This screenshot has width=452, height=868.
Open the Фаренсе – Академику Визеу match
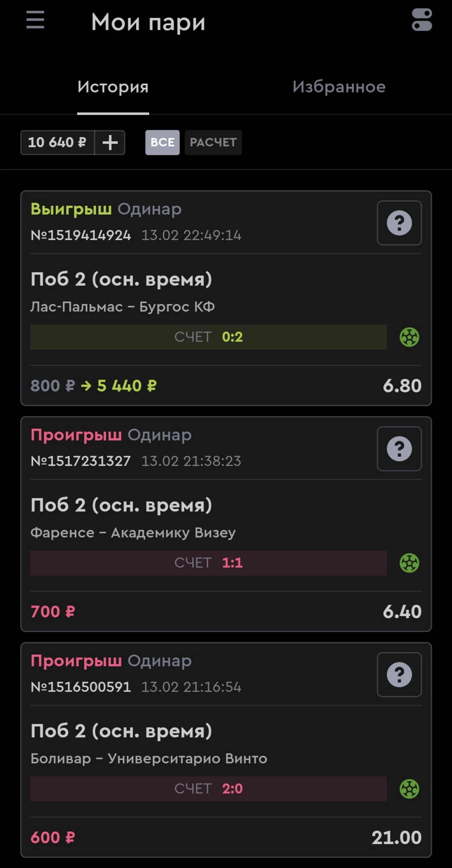tap(133, 533)
